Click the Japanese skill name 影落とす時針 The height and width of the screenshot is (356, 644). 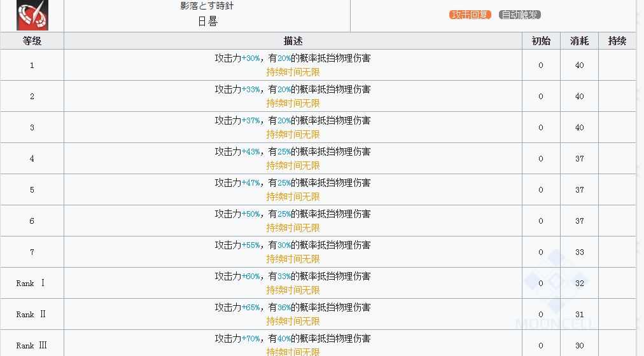pyautogui.click(x=207, y=6)
